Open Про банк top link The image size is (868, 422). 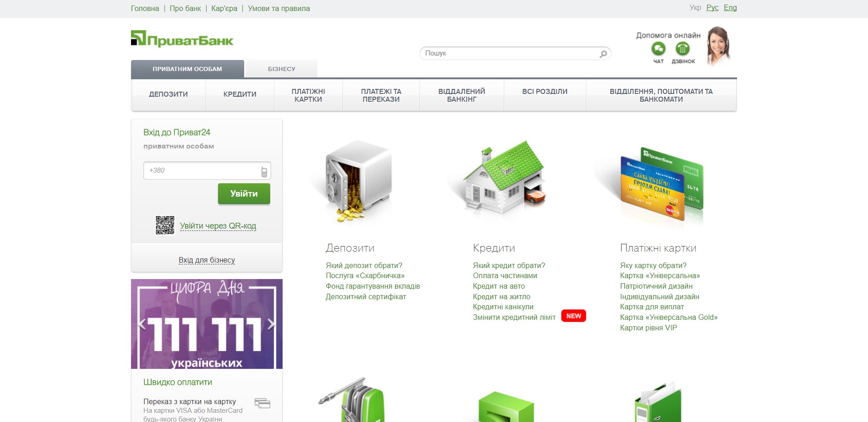185,8
